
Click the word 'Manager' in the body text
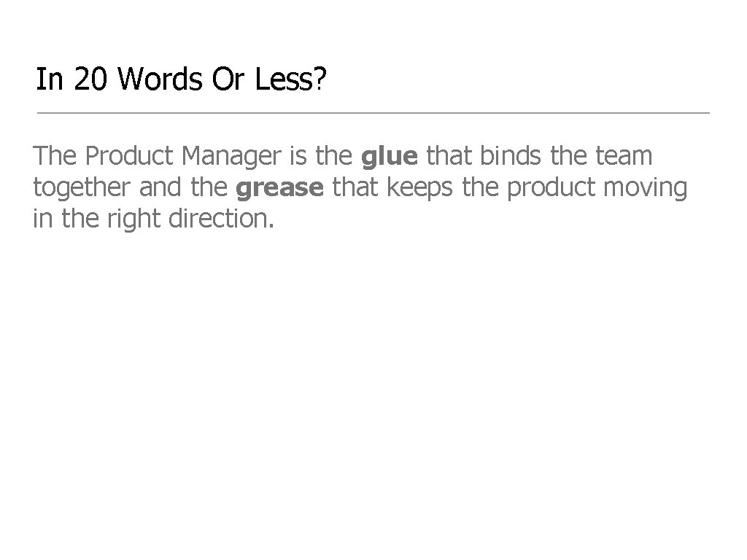[231, 157]
